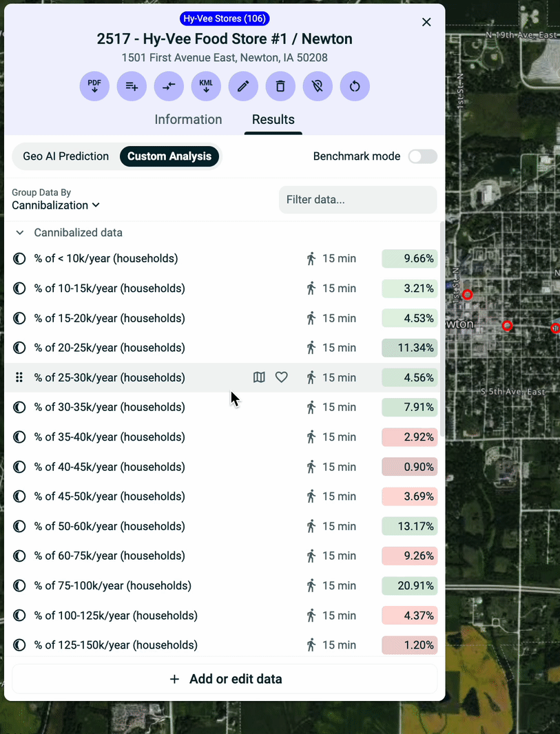Viewport: 560px width, 734px height.
Task: Edit the store with the pencil icon
Action: [x=243, y=86]
